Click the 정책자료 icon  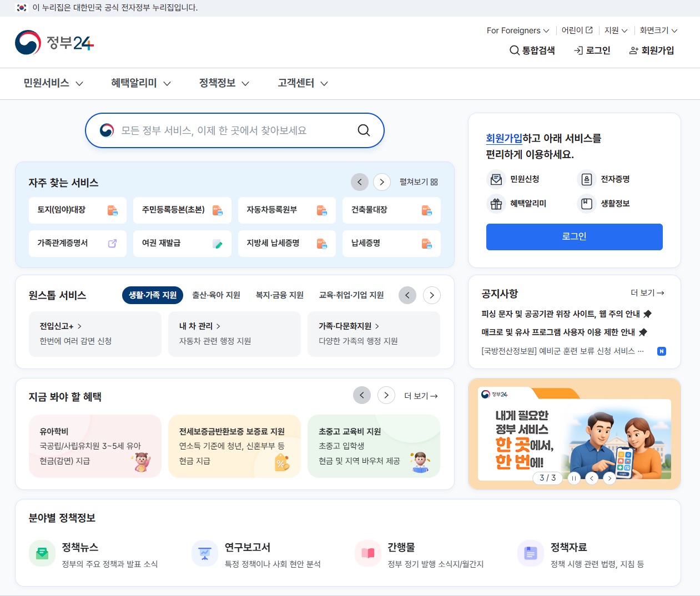[x=531, y=553]
